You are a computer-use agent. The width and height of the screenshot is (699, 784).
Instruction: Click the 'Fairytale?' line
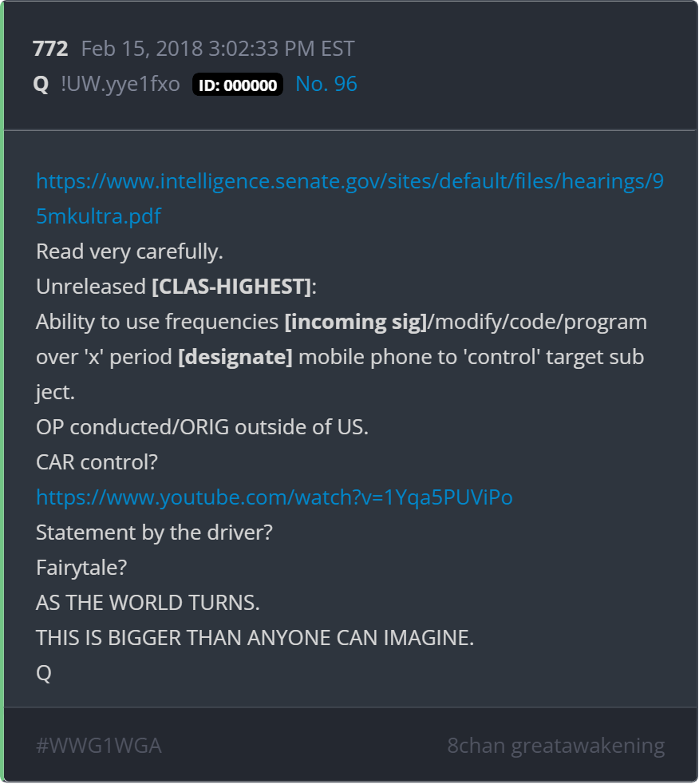(81, 568)
